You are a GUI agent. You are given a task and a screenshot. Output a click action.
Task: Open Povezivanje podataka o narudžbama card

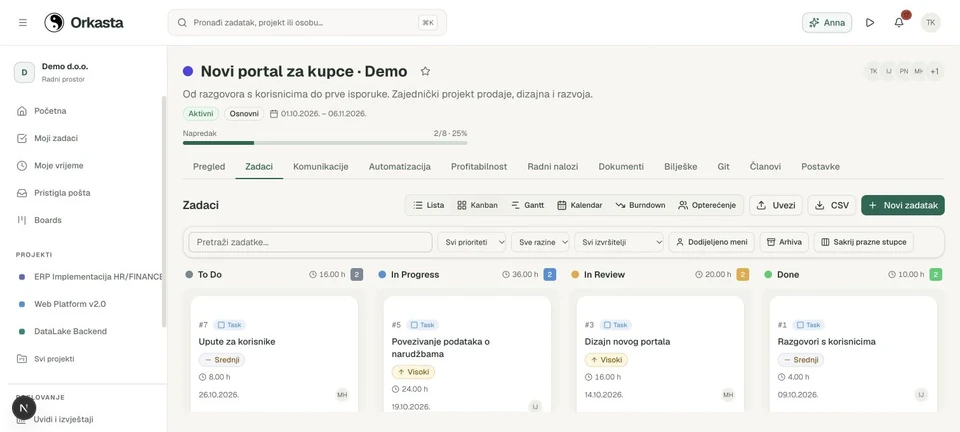tap(467, 355)
